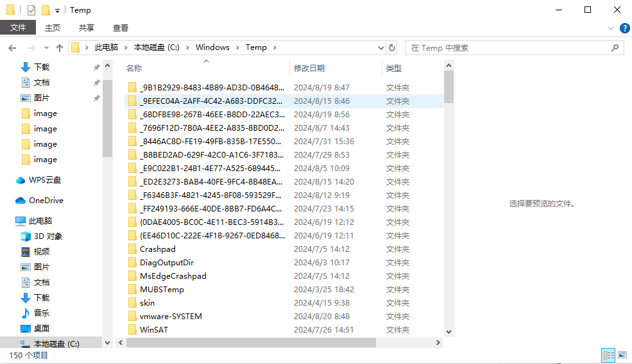Image resolution: width=632 pixels, height=364 pixels.
Task: Click 此电脑 in the address bar
Action: (x=107, y=47)
